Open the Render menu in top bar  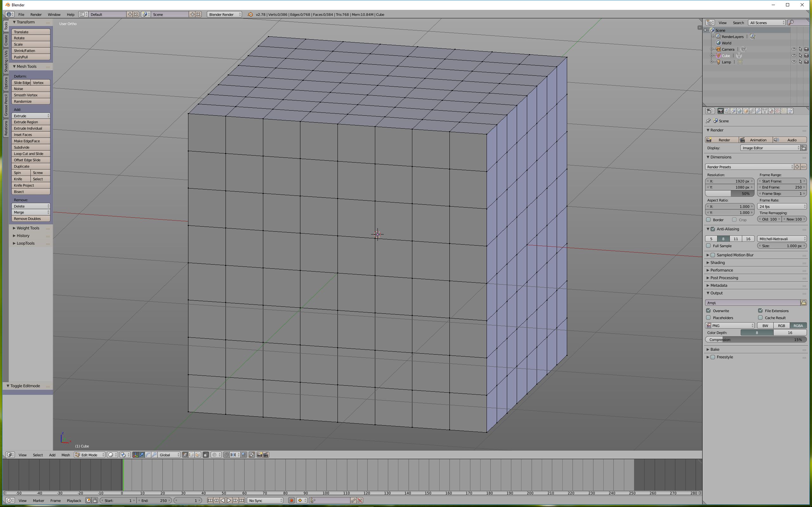(x=36, y=15)
